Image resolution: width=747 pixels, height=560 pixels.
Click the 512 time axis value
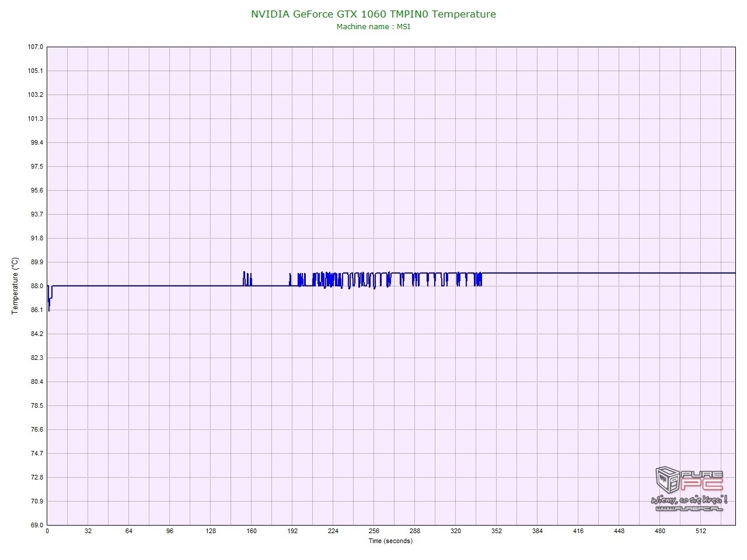pos(701,531)
